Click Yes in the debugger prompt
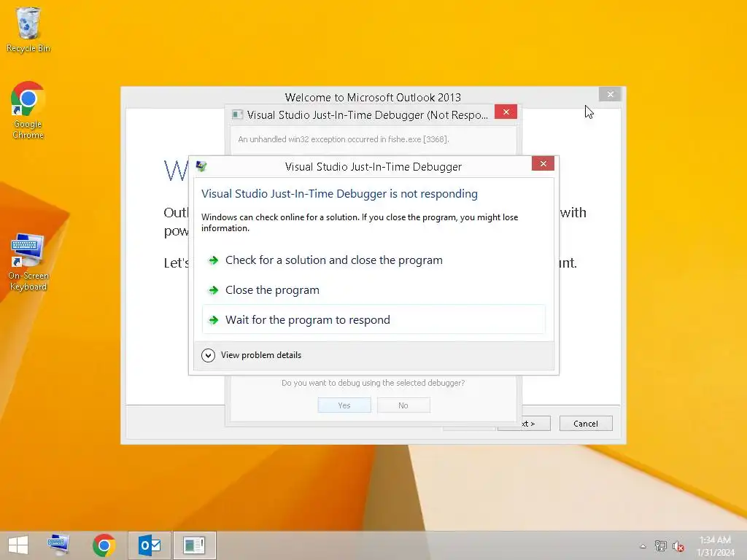Image resolution: width=747 pixels, height=560 pixels. tap(344, 405)
